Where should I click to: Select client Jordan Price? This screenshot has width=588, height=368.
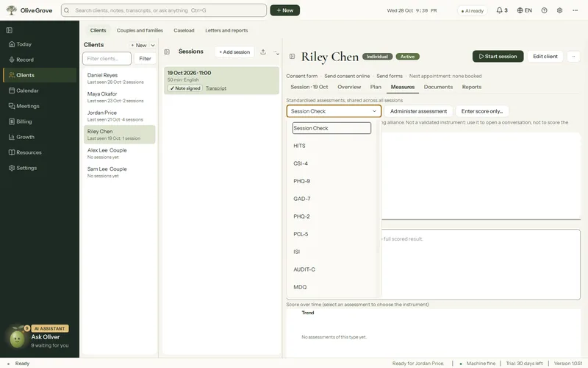coord(119,116)
